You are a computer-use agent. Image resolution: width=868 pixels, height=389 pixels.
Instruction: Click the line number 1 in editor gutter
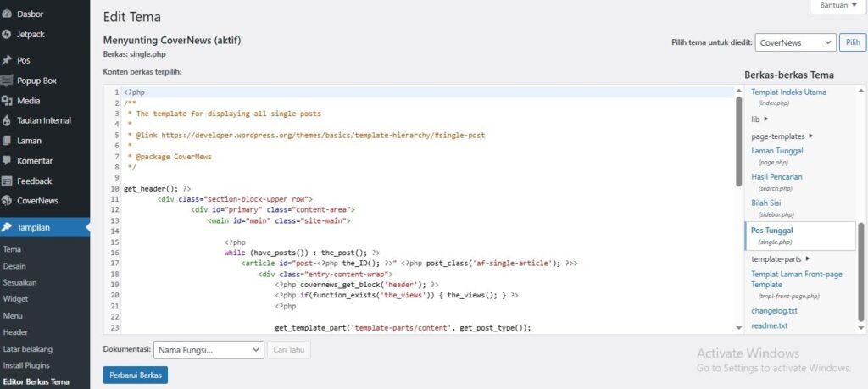coord(117,92)
